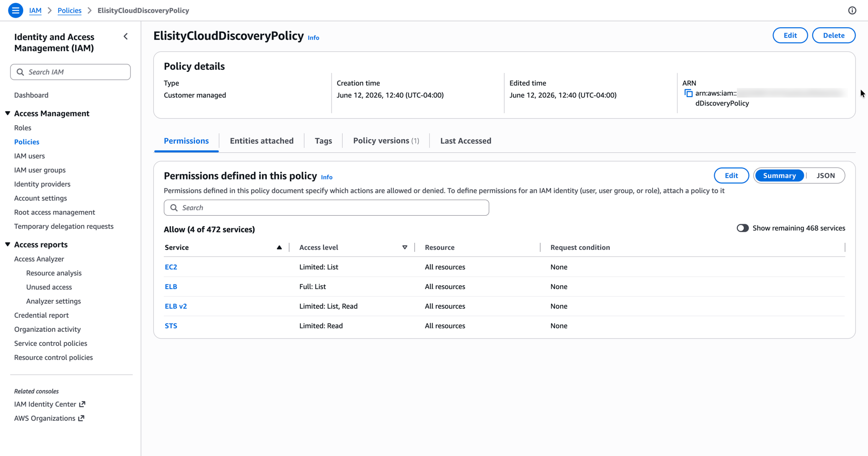
Task: Open Service control policies in sidebar
Action: coord(51,343)
